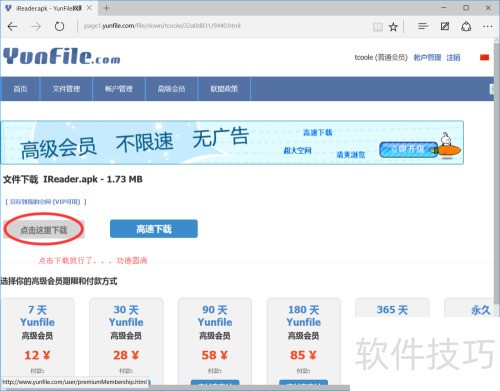This screenshot has width=500, height=391.
Task: Open the web note pen icon
Action: pyautogui.click(x=445, y=26)
